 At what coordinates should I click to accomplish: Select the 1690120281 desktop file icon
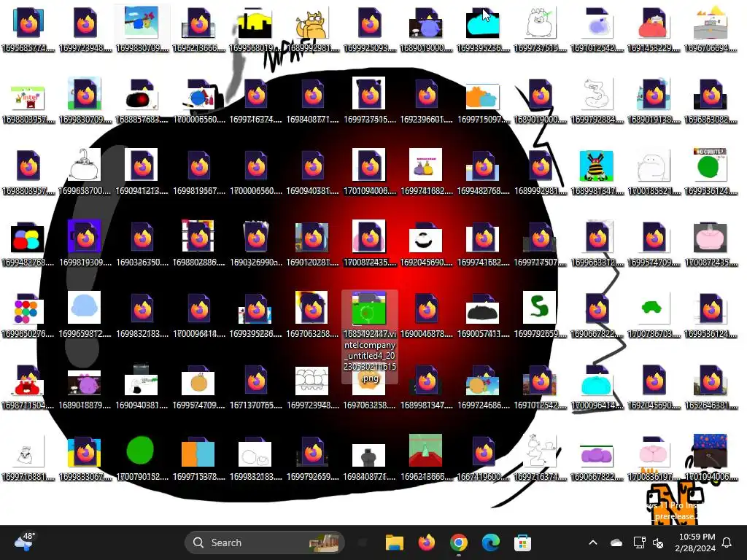(x=312, y=244)
